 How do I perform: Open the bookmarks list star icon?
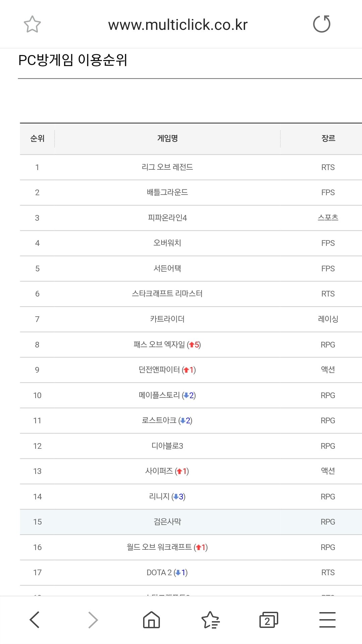point(210,620)
